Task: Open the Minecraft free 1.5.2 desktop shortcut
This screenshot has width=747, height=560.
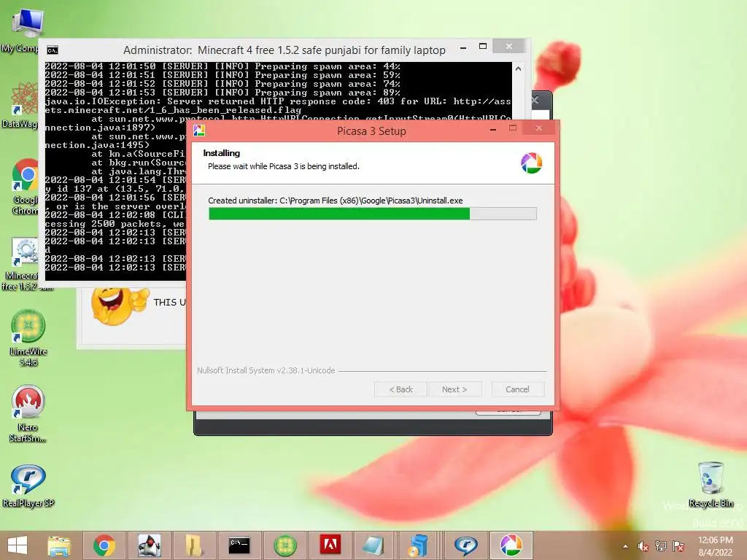Action: (24, 264)
